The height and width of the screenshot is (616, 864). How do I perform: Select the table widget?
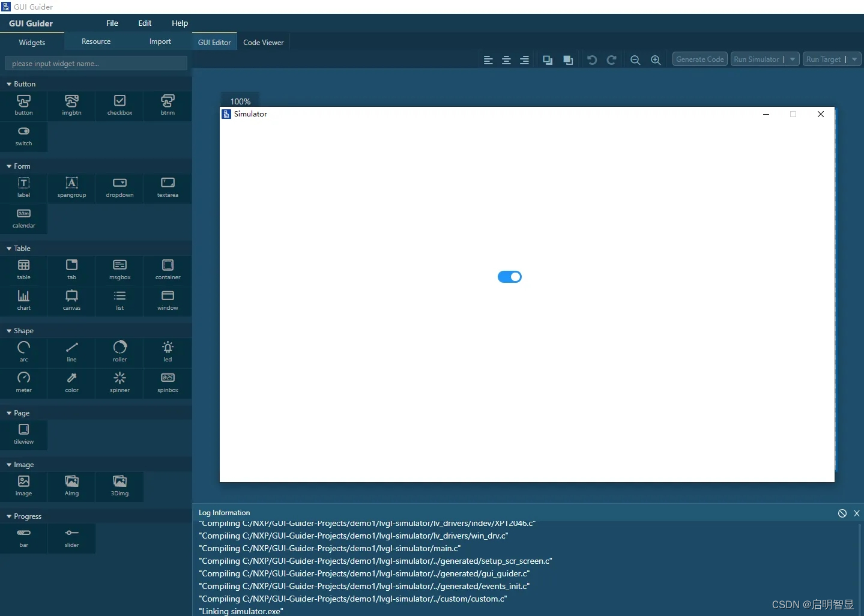pyautogui.click(x=24, y=270)
